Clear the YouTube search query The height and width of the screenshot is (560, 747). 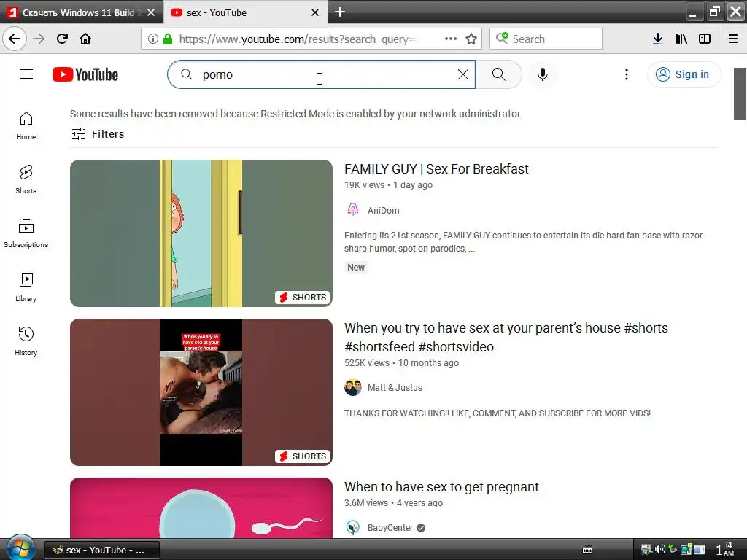click(x=463, y=75)
